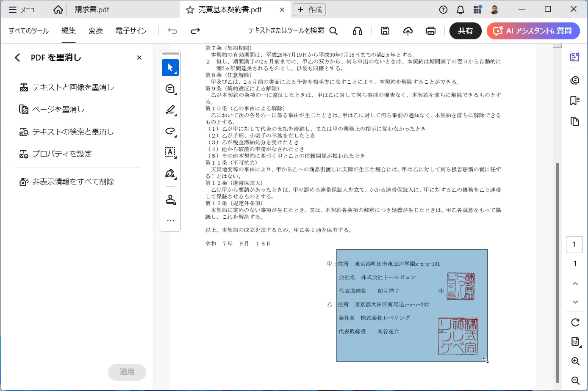Select the arrow selection tool
Screen dimensions: 588x391
tap(170, 68)
